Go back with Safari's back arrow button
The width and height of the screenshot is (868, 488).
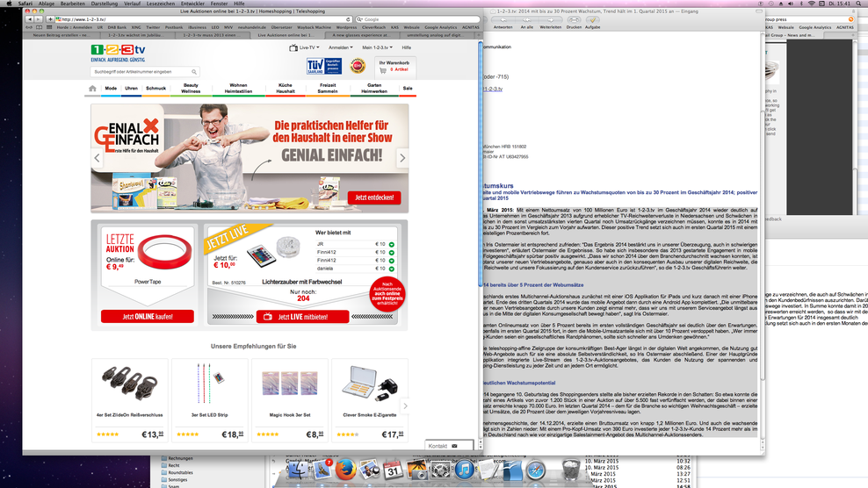(x=30, y=19)
